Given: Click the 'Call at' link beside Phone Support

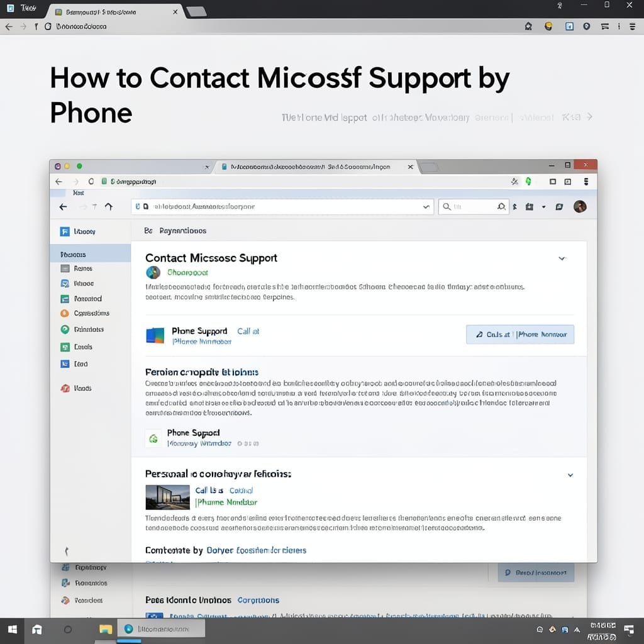Looking at the screenshot, I should (248, 331).
